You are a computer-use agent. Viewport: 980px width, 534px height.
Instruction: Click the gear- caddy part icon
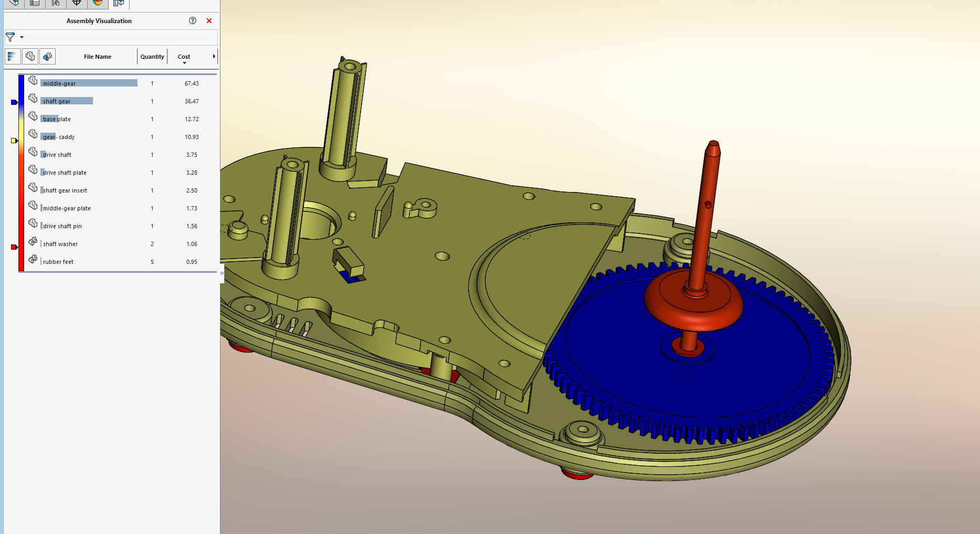coord(33,134)
